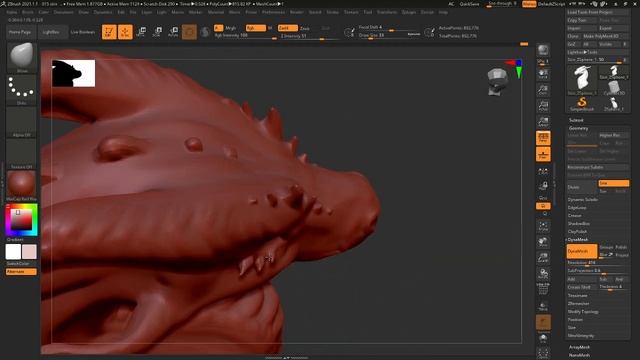Click Load Tools From Project
This screenshot has height=360, width=640.
pyautogui.click(x=598, y=12)
